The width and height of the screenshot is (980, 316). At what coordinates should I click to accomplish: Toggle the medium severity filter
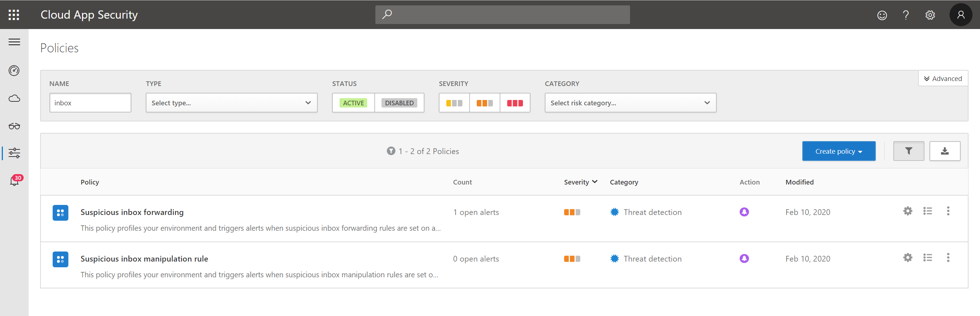tap(484, 103)
